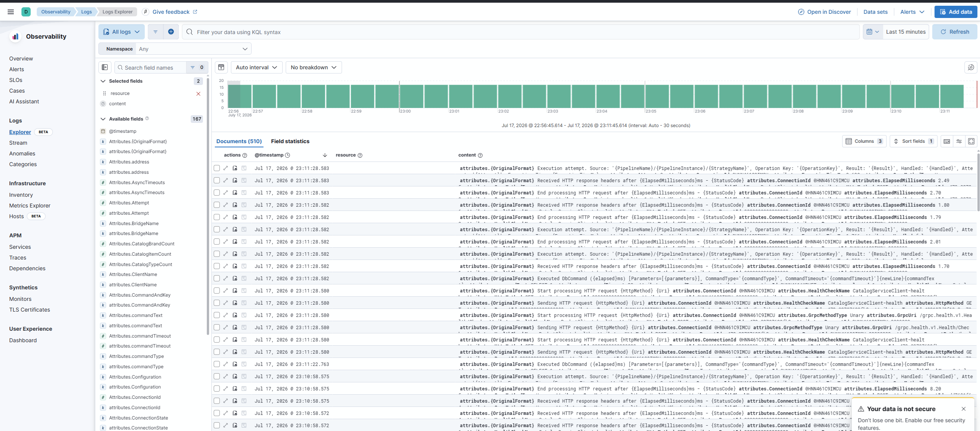The height and width of the screenshot is (431, 980).
Task: Open the No breakdown dropdown
Action: click(314, 67)
